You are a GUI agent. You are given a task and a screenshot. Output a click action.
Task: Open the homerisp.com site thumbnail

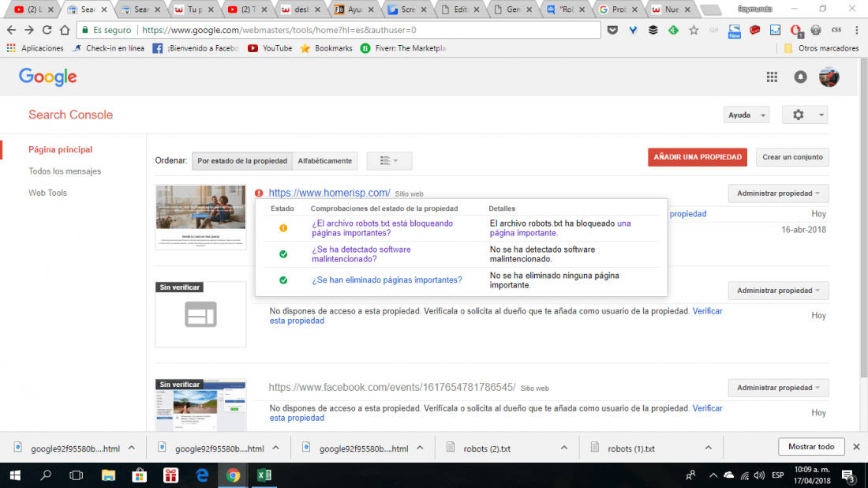pyautogui.click(x=200, y=217)
